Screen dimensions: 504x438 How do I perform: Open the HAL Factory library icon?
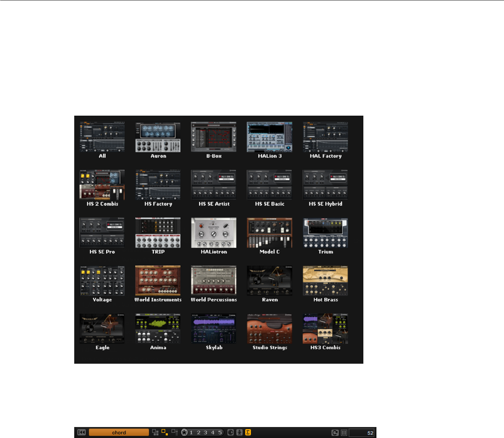(325, 137)
